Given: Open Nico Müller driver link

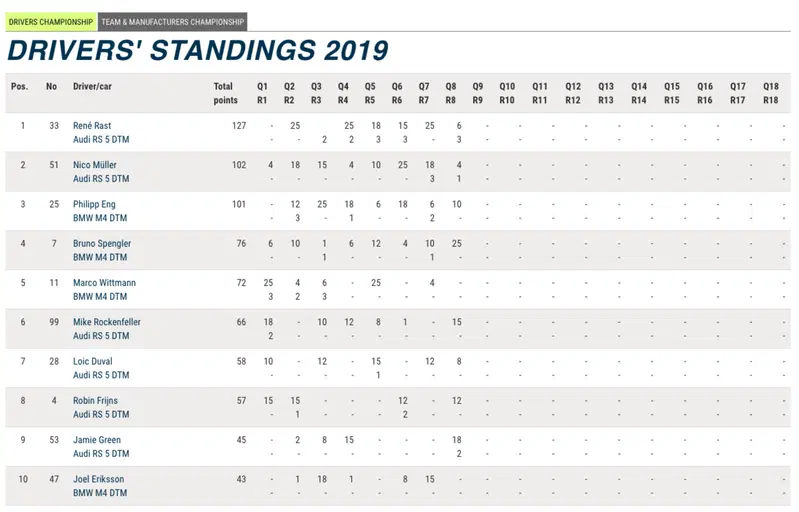Looking at the screenshot, I should tap(95, 165).
